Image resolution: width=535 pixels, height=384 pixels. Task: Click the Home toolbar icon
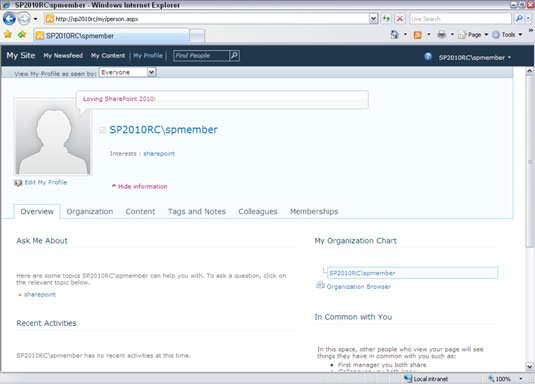tap(395, 34)
